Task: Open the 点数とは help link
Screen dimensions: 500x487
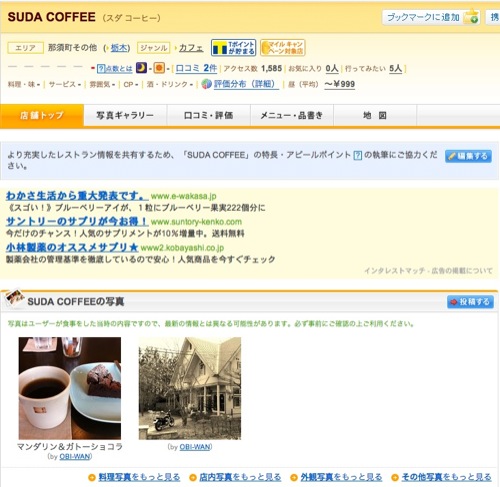Action: (115, 69)
